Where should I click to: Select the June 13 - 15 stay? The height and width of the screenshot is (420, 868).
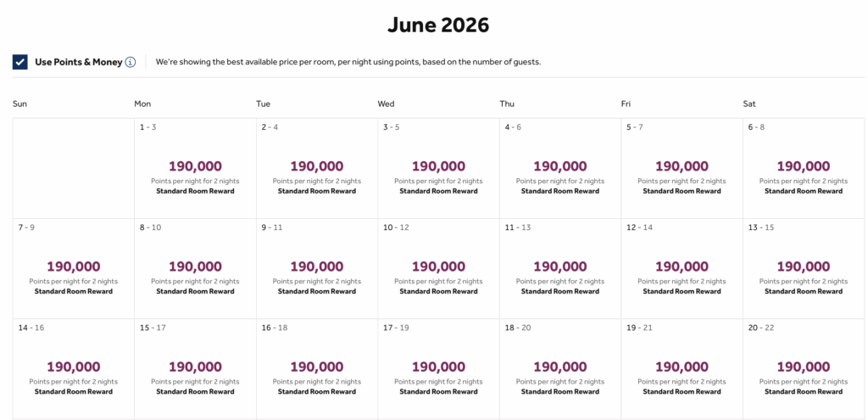pyautogui.click(x=804, y=268)
